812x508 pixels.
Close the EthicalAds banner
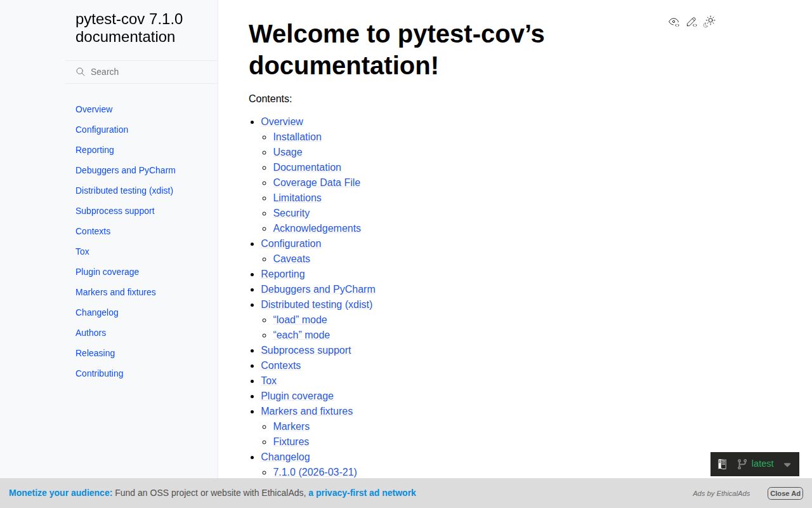point(785,493)
